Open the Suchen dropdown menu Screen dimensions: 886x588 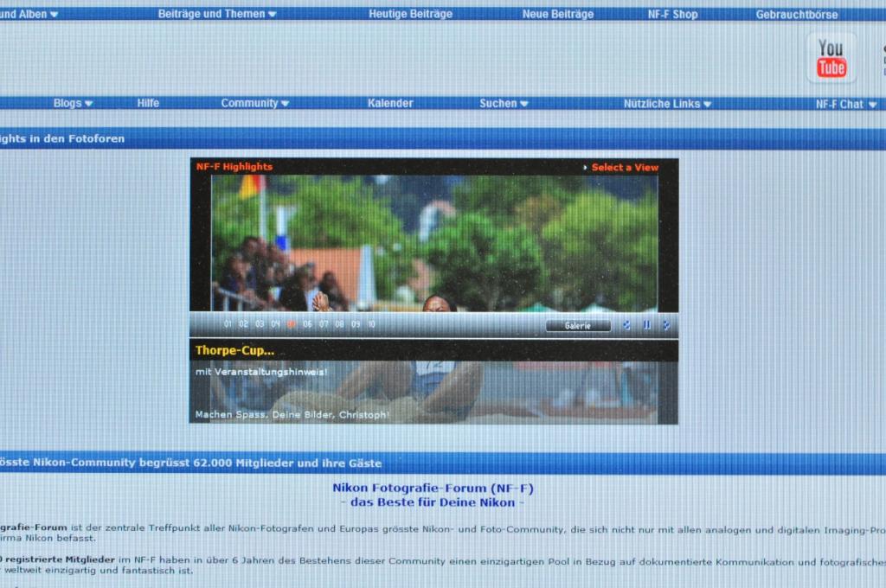point(504,104)
